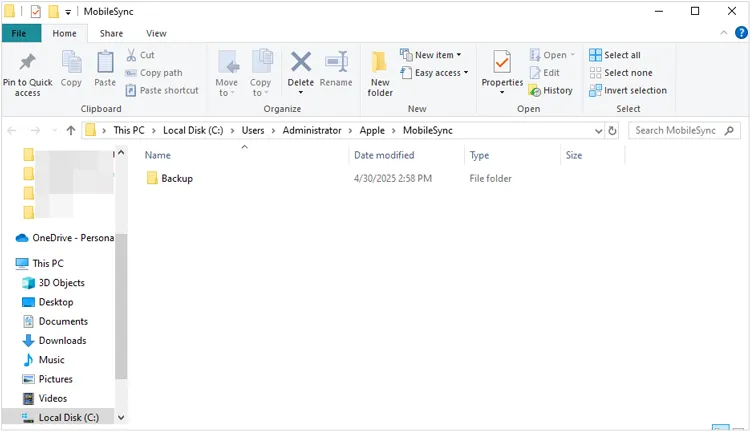Open Downloads in navigation pane

click(x=55, y=340)
